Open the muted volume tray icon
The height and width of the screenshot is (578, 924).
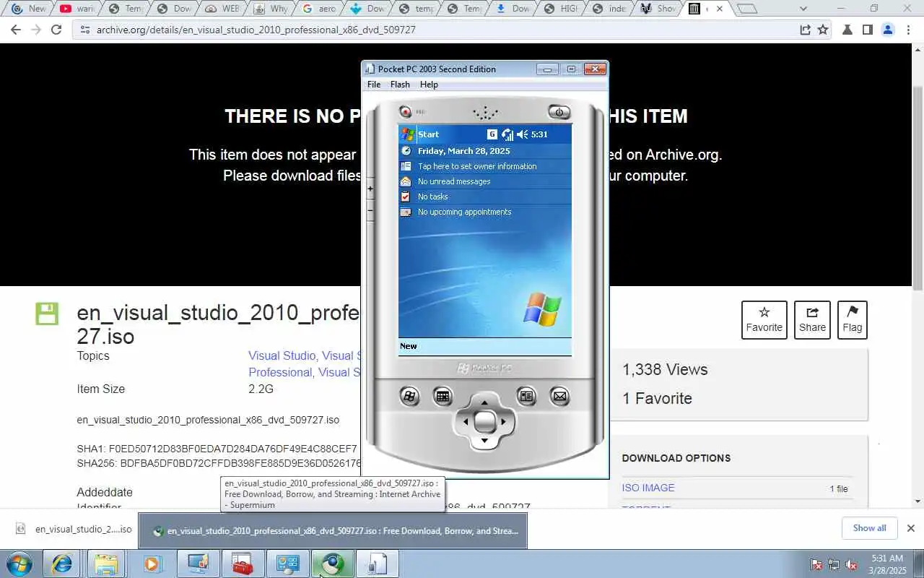tap(852, 564)
